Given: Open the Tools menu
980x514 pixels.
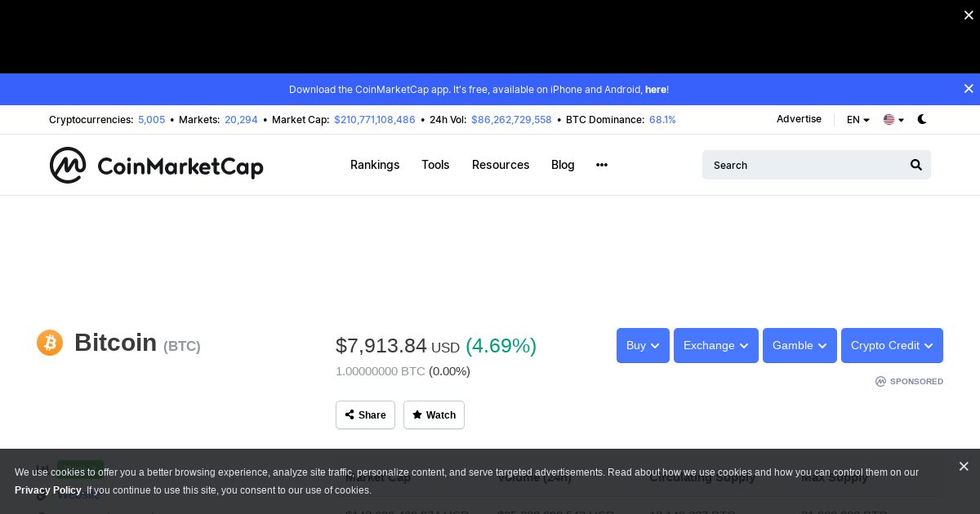Looking at the screenshot, I should click(435, 165).
